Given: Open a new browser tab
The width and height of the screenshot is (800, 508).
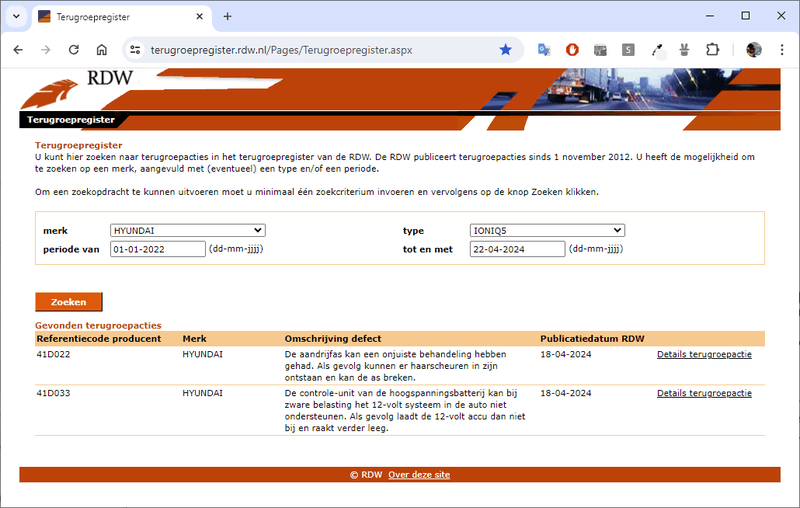Looking at the screenshot, I should [x=228, y=16].
